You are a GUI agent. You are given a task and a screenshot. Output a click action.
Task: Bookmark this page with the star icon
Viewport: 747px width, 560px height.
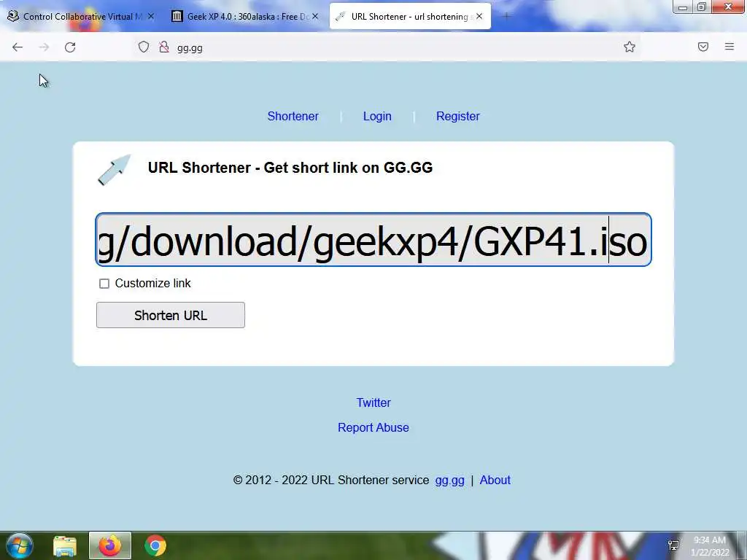(x=630, y=47)
